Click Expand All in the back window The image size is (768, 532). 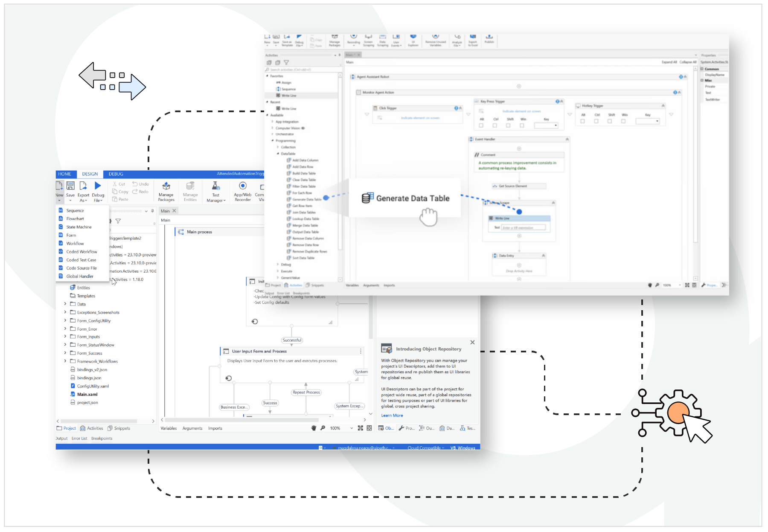669,62
